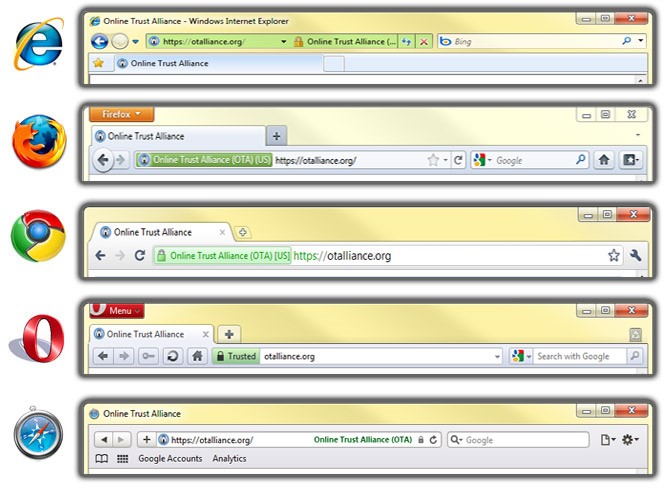Open the list all tabs arrow in Firefox

click(638, 135)
